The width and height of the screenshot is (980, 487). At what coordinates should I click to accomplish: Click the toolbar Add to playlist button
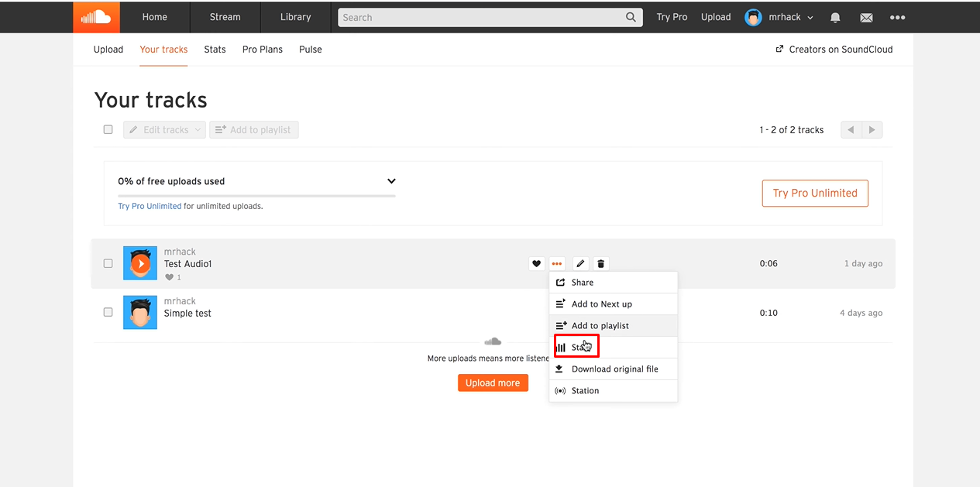click(253, 130)
